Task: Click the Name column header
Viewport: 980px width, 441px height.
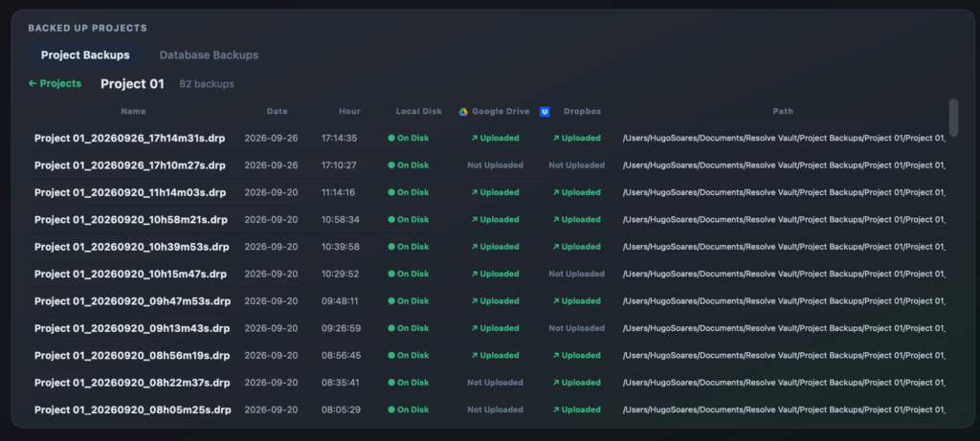Action: 133,111
